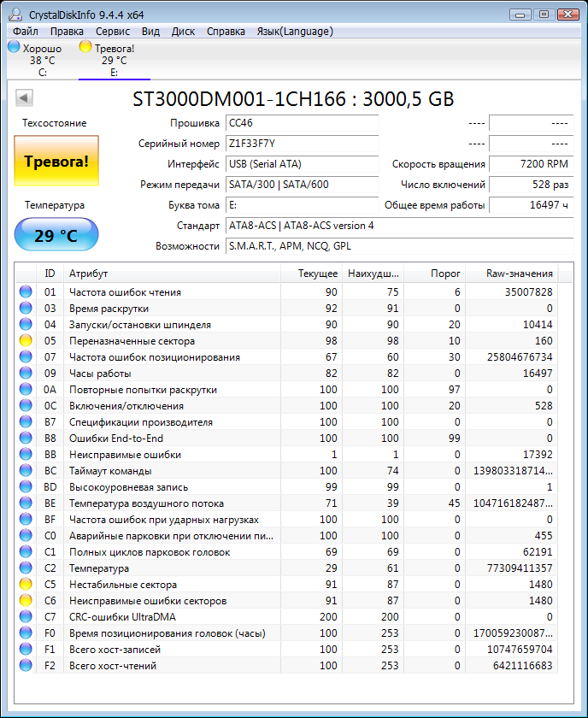The height and width of the screenshot is (718, 588).
Task: Click the blue status icon for attribute F1
Action: pyautogui.click(x=26, y=650)
